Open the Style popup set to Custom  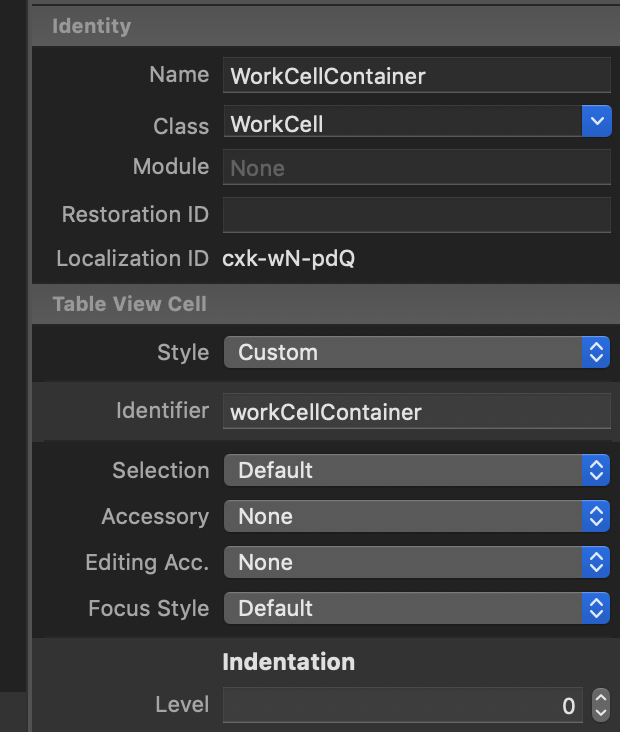pyautogui.click(x=416, y=352)
